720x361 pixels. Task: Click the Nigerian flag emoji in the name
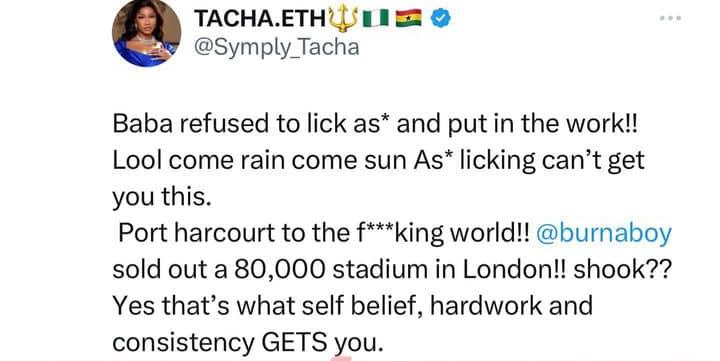pos(376,19)
